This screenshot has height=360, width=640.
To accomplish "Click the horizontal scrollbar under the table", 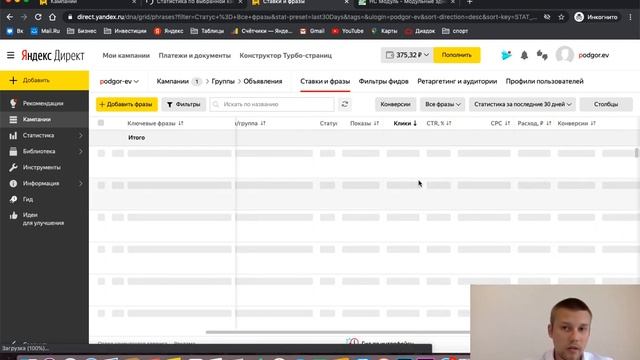I will [x=337, y=332].
